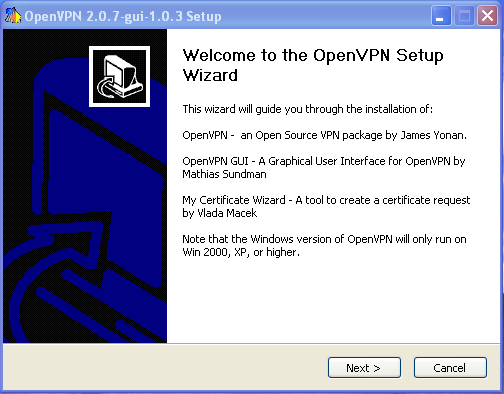The width and height of the screenshot is (504, 394).
Task: Click the 'Welcome to the OpenVPN Setup Wizard' heading
Action: coord(313,65)
